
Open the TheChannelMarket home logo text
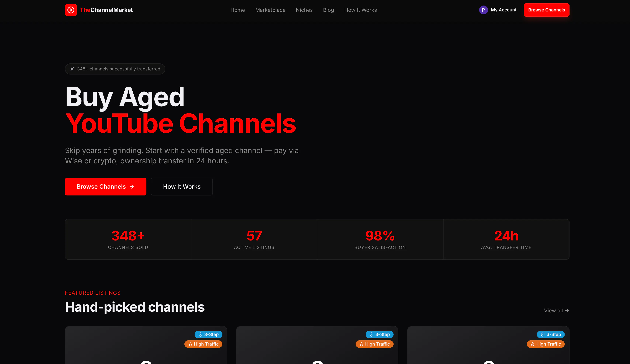(106, 10)
